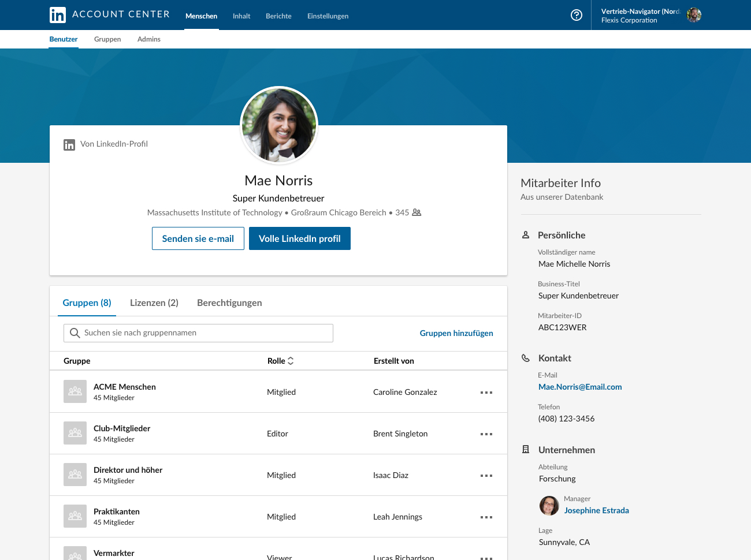Click the search magnifier icon in group search
Viewport: 751px width, 560px height.
coord(75,333)
